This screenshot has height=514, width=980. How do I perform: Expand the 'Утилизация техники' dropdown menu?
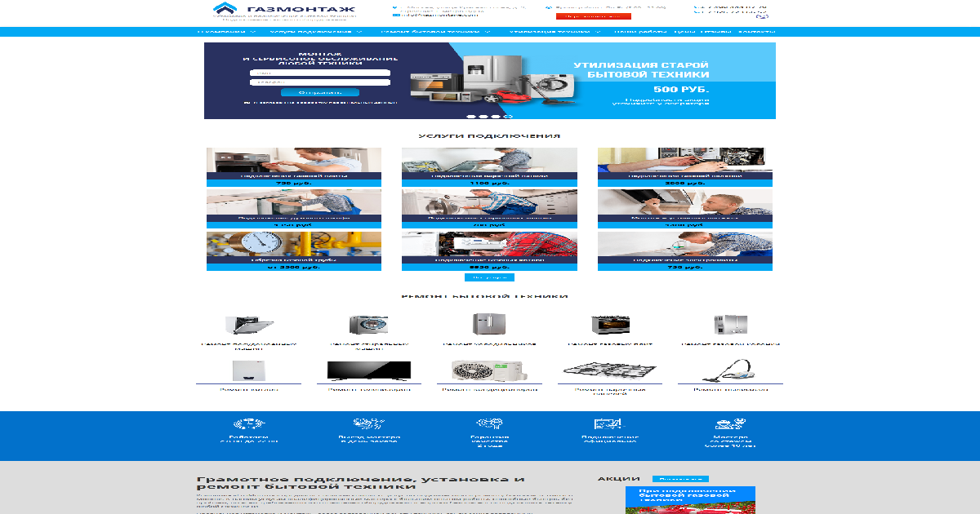pos(555,31)
